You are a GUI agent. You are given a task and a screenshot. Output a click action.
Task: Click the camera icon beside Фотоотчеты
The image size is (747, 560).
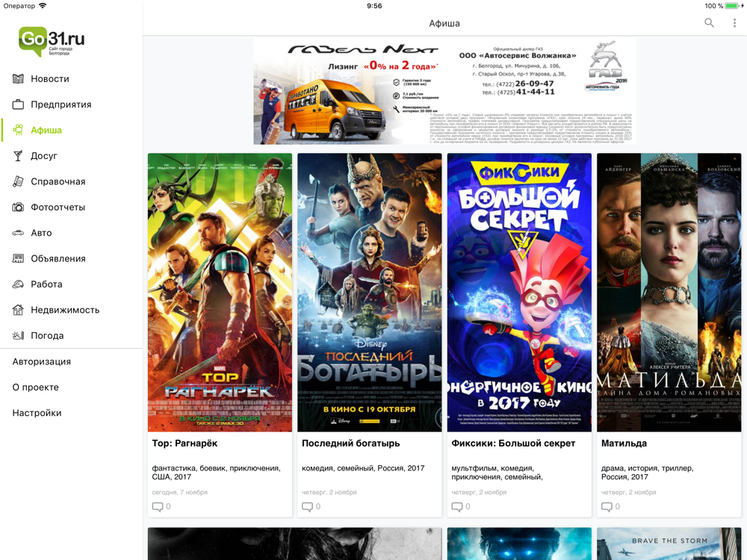coord(18,207)
